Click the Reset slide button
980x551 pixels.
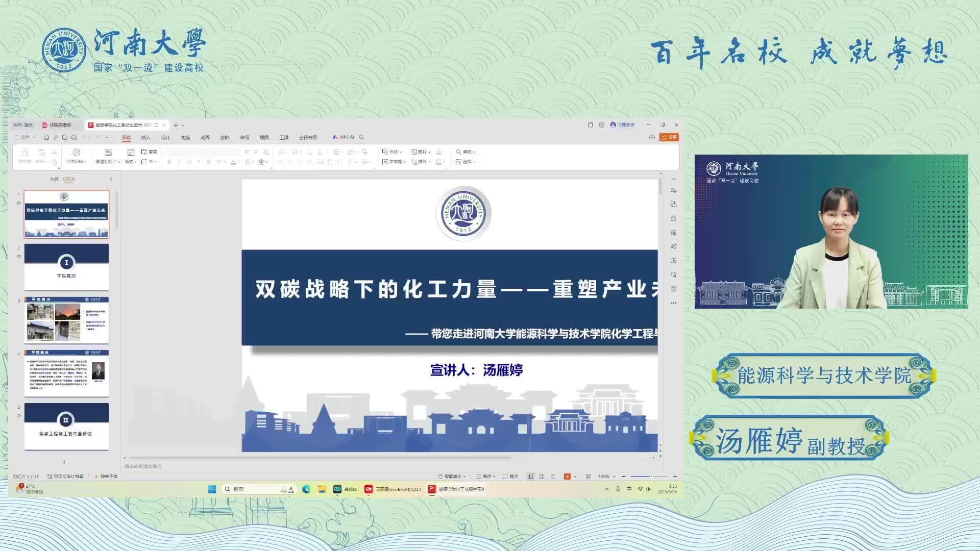coord(149,152)
